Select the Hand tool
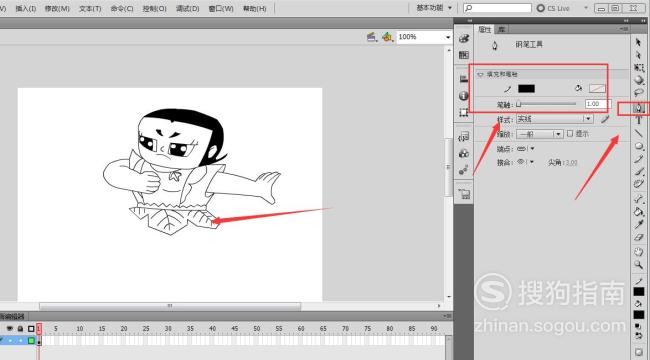This screenshot has width=650, height=360. [638, 251]
